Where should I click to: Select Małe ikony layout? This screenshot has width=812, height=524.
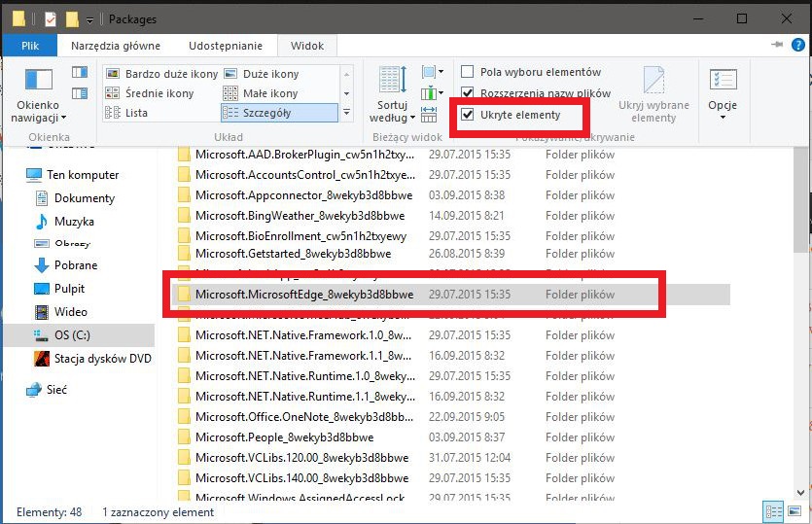(x=261, y=93)
